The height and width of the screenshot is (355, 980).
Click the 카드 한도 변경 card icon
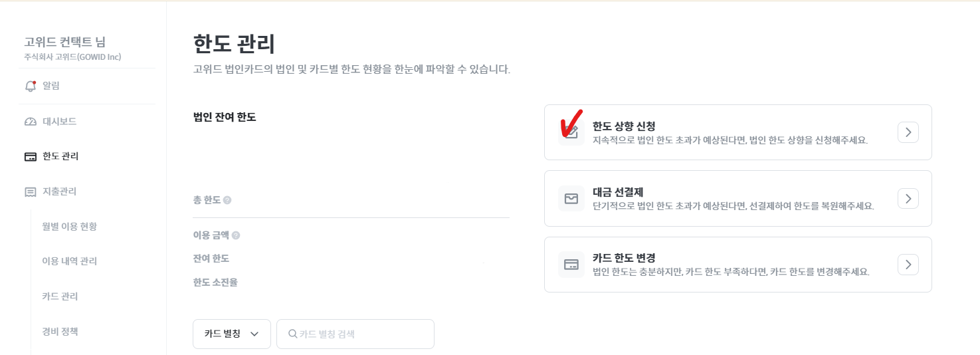click(x=571, y=265)
